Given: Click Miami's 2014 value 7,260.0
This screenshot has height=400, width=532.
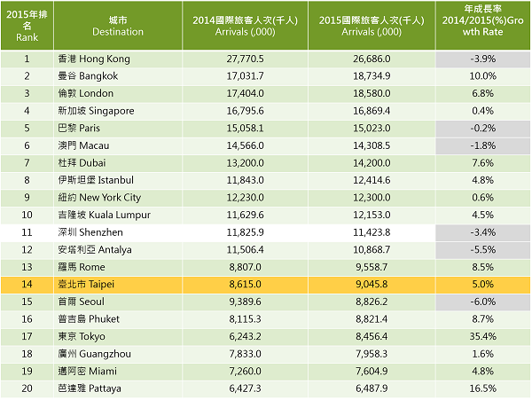Looking at the screenshot, I should pyautogui.click(x=245, y=372).
